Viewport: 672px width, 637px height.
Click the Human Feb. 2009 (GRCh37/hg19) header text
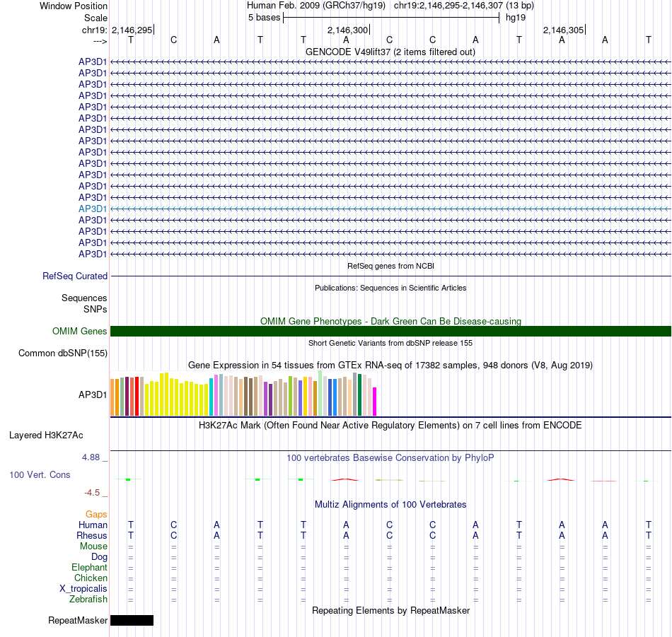coord(316,6)
